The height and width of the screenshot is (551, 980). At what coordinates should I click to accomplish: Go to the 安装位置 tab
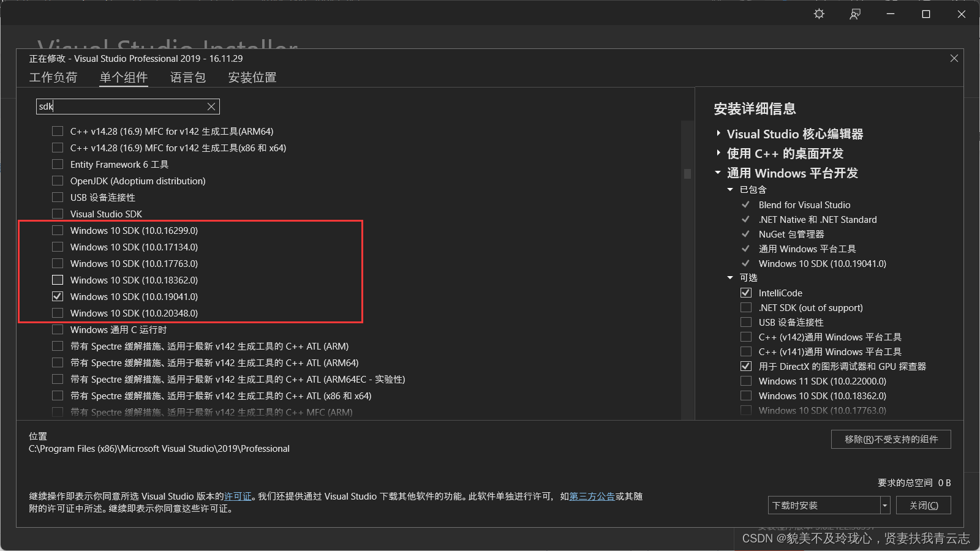coord(252,77)
